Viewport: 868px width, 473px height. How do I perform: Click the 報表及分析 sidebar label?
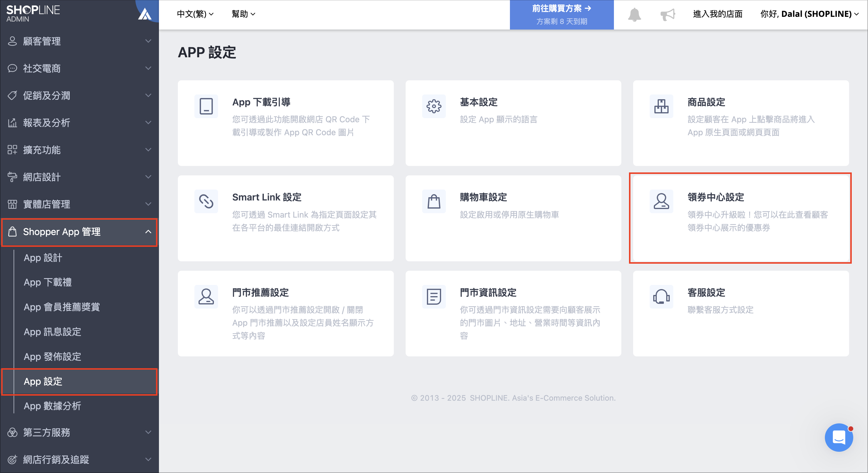point(46,123)
